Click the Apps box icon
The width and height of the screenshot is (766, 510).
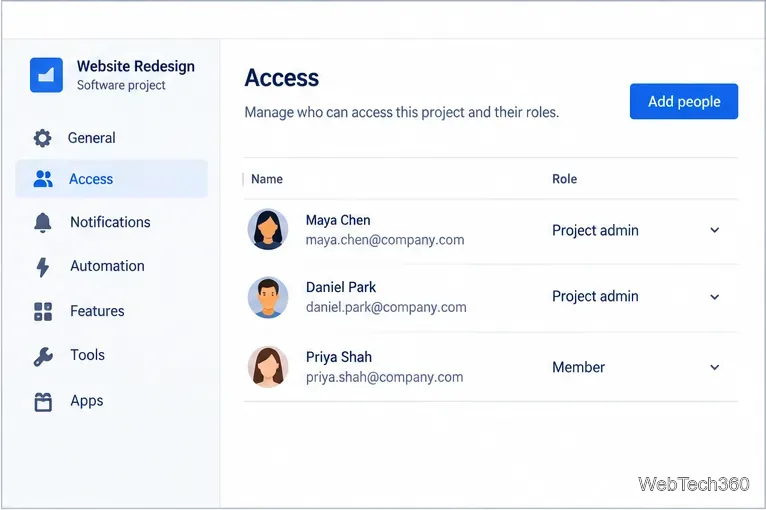coord(43,402)
